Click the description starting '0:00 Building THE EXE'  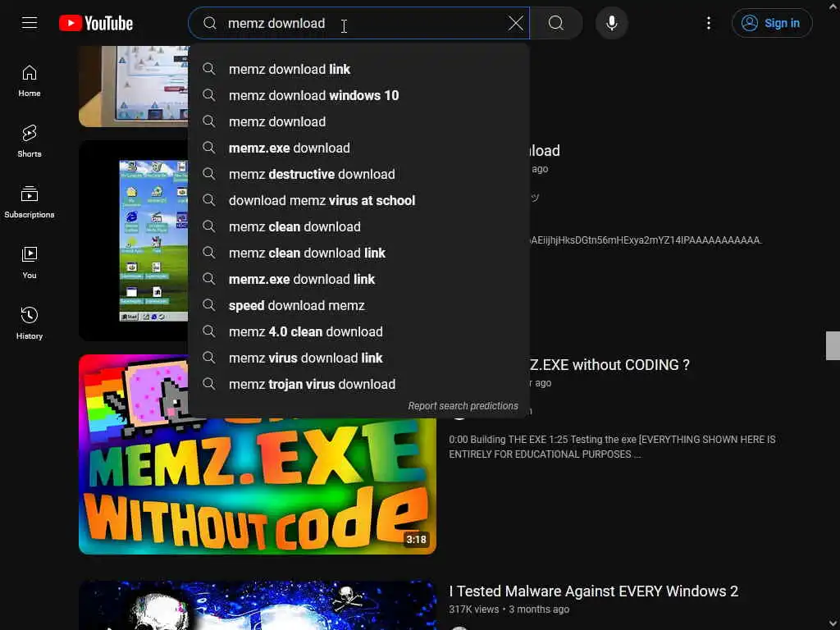[612, 447]
